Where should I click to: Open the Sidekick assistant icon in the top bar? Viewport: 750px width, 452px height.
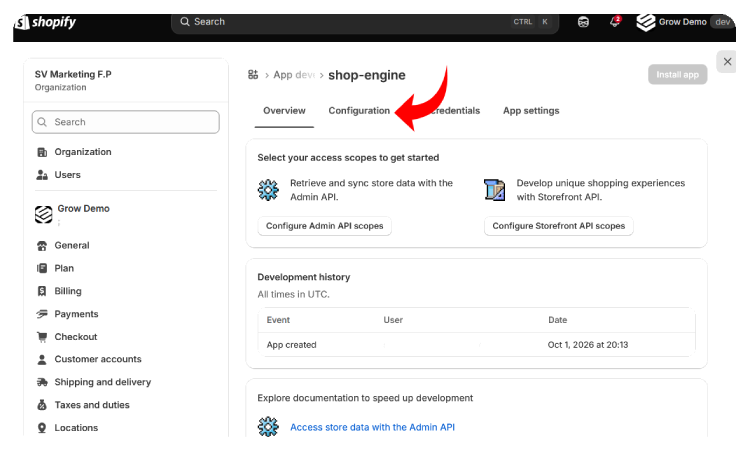click(x=583, y=22)
